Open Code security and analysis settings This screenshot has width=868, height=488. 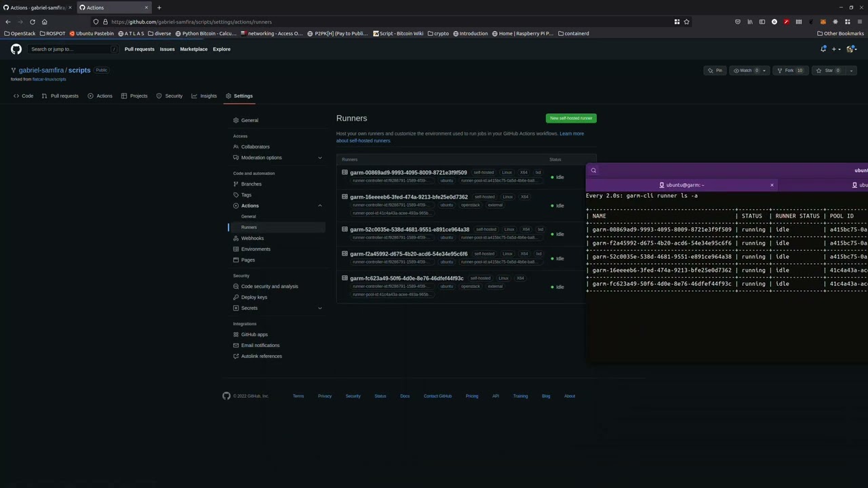tap(269, 287)
